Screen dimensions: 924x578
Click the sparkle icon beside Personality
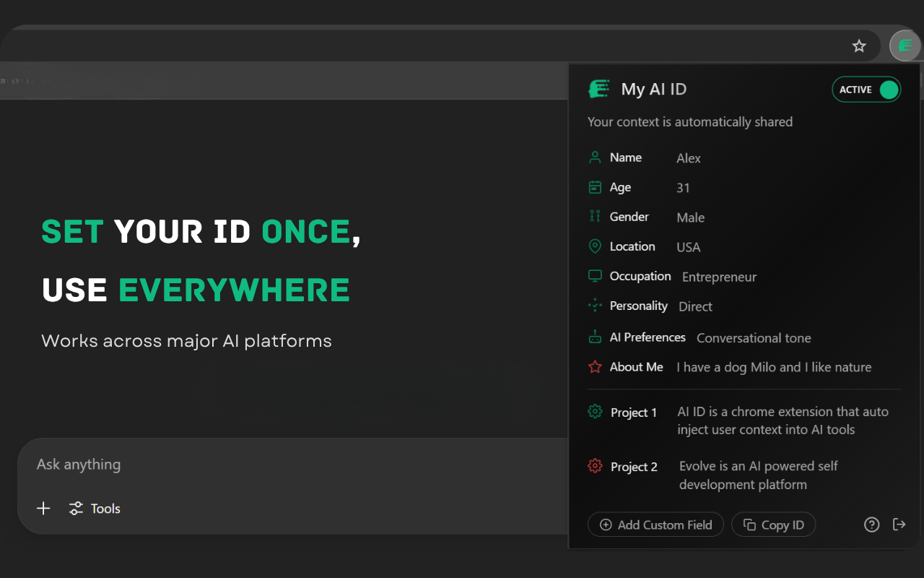[595, 305]
